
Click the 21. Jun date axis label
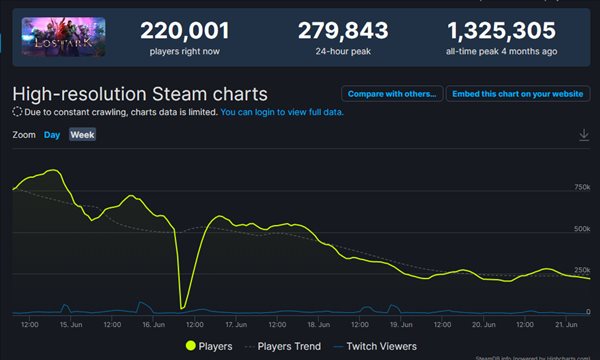(566, 325)
